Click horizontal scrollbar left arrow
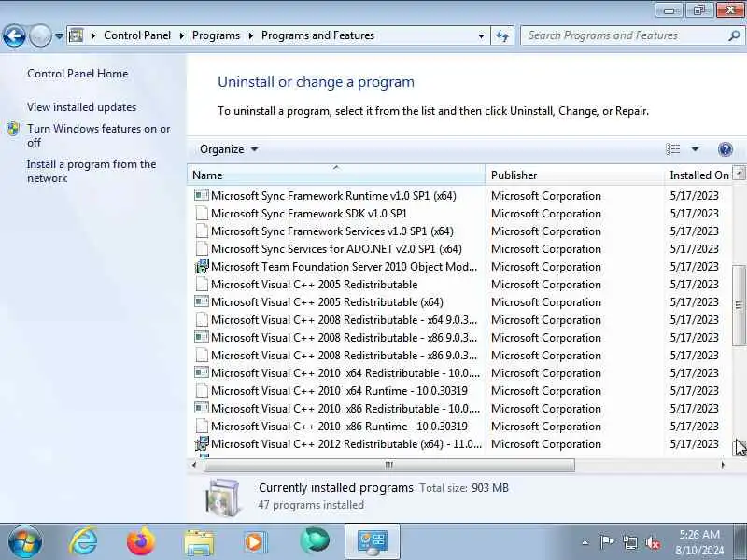 194,465
